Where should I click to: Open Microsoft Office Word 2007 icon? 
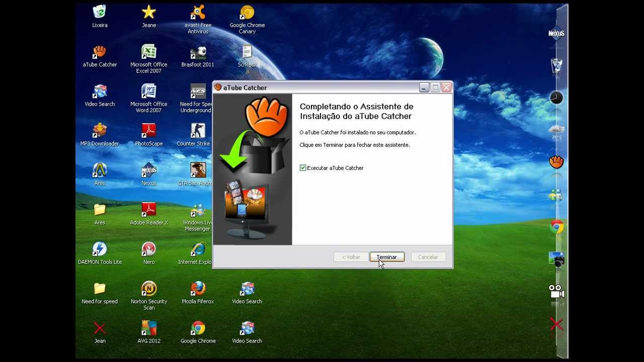(148, 98)
